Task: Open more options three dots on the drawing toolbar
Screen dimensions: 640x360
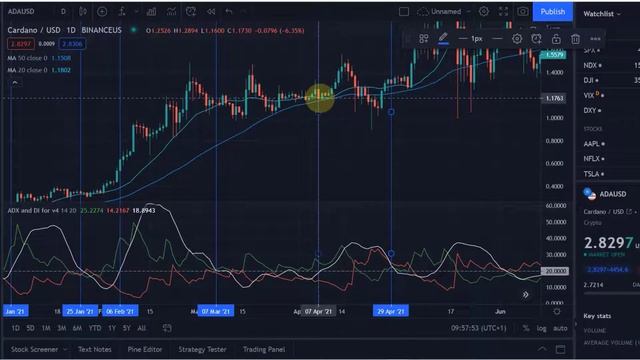Action: 595,39
